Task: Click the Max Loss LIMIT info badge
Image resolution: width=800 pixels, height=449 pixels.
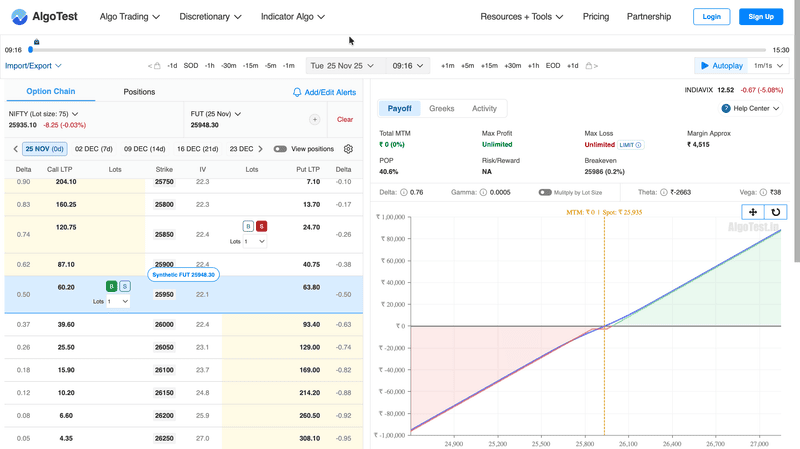Action: pyautogui.click(x=630, y=145)
